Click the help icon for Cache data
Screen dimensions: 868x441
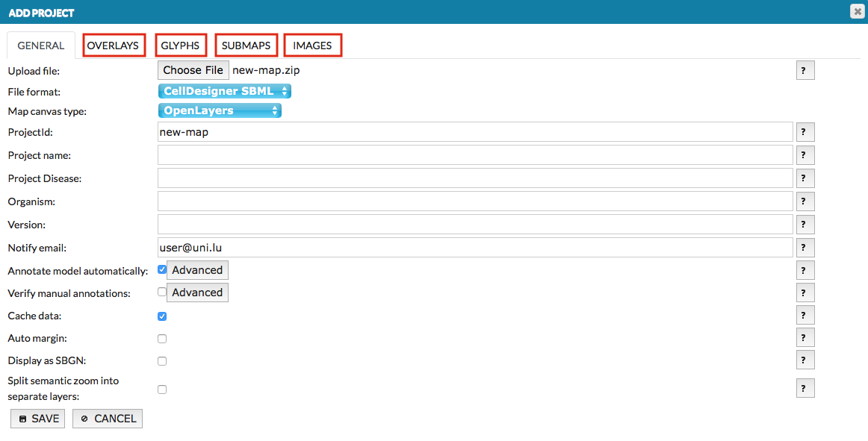point(805,316)
